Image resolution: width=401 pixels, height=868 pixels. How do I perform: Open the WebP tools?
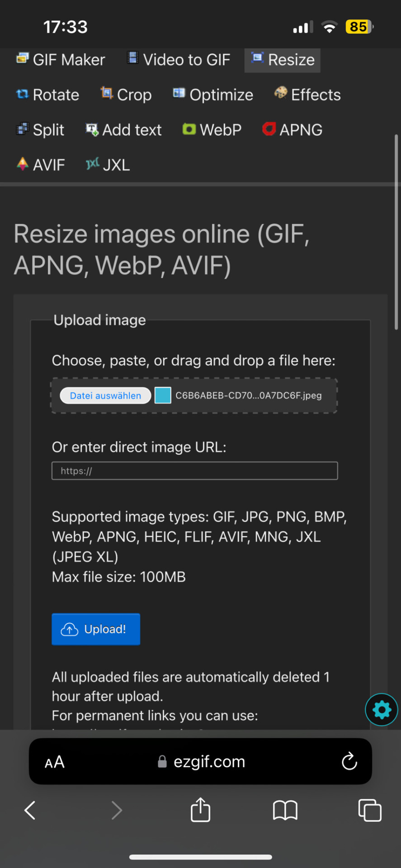[x=212, y=130]
